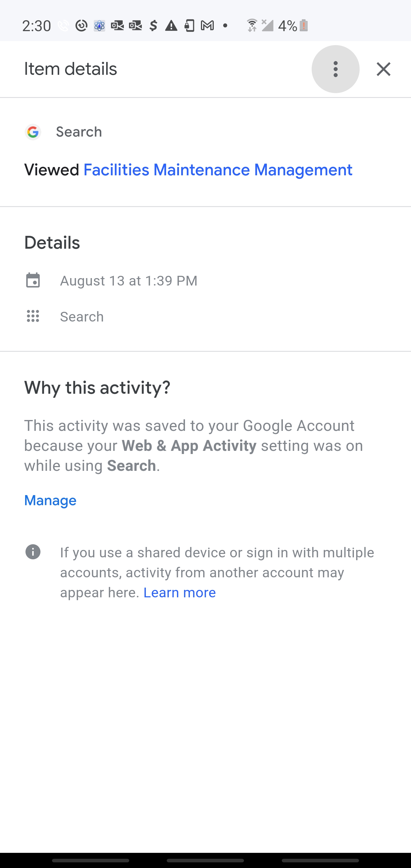Open the three-dot more options menu
Image resolution: width=411 pixels, height=868 pixels.
[335, 69]
